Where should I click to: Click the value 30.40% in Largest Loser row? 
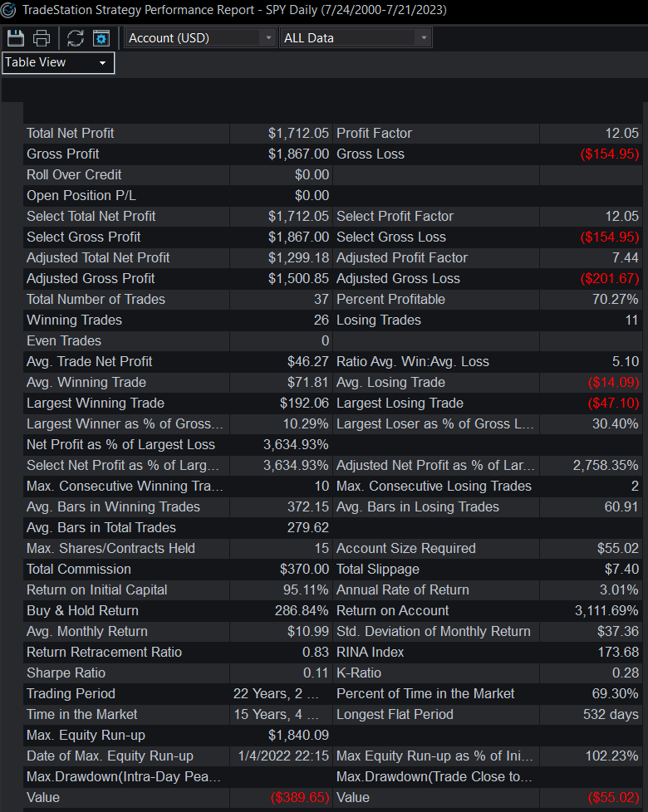click(x=616, y=423)
